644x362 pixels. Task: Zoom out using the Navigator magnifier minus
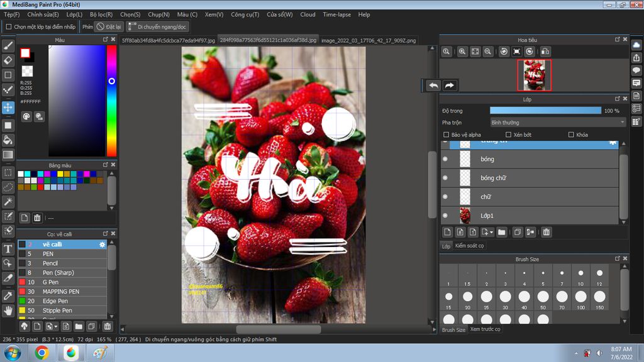[x=487, y=52]
